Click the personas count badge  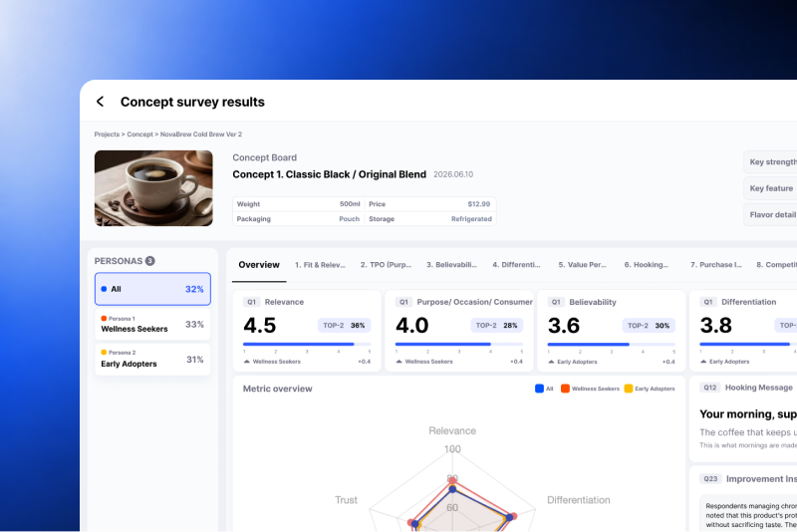tap(150, 261)
